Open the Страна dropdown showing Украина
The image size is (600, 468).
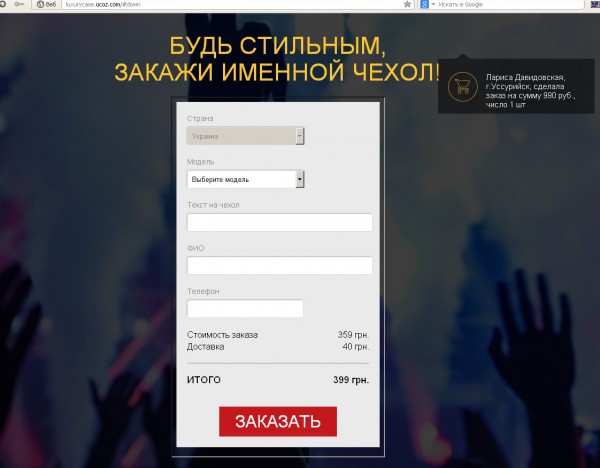coord(245,136)
